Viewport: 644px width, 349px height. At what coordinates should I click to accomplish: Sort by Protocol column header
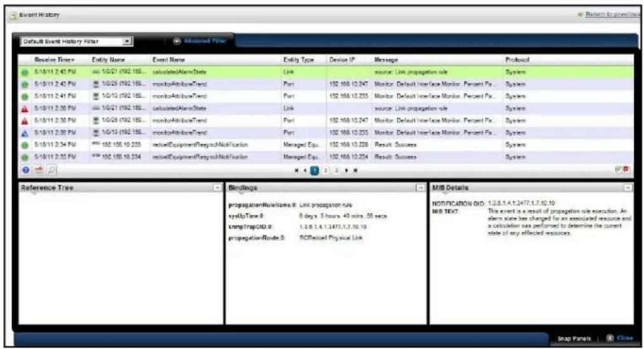(517, 60)
